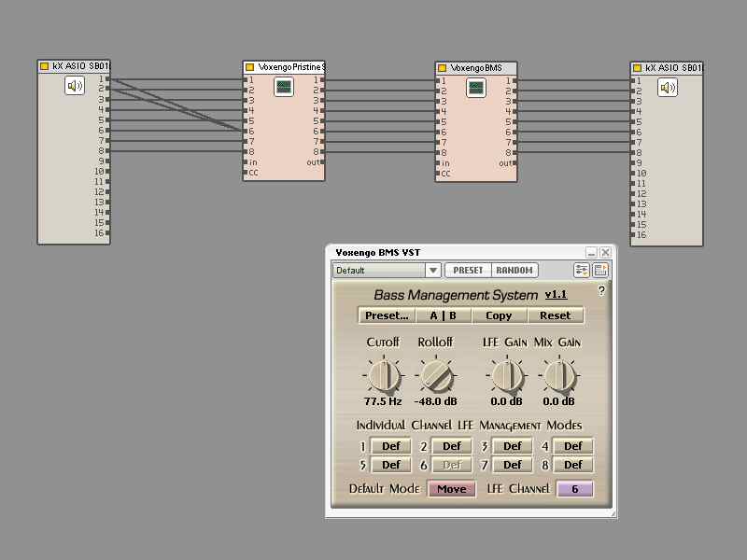This screenshot has height=560, width=747.
Task: Click channel 8 Def mode button
Action: (573, 465)
